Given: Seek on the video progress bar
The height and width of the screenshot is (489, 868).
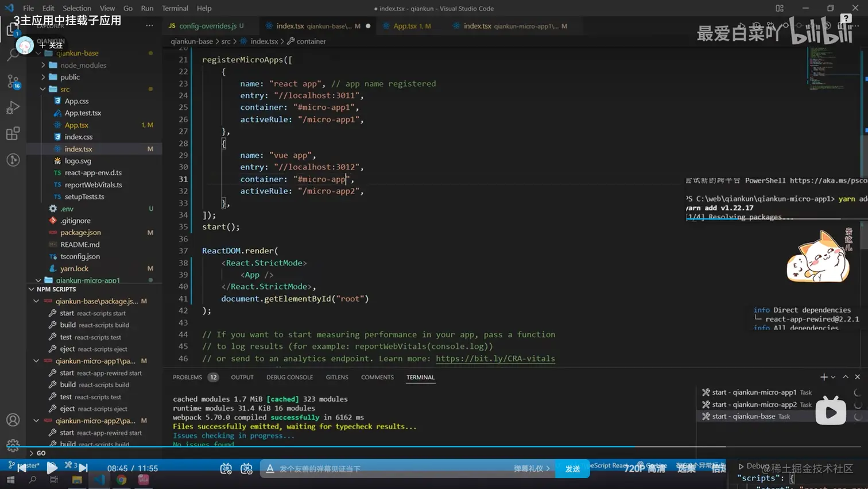Looking at the screenshot, I should [402, 446].
